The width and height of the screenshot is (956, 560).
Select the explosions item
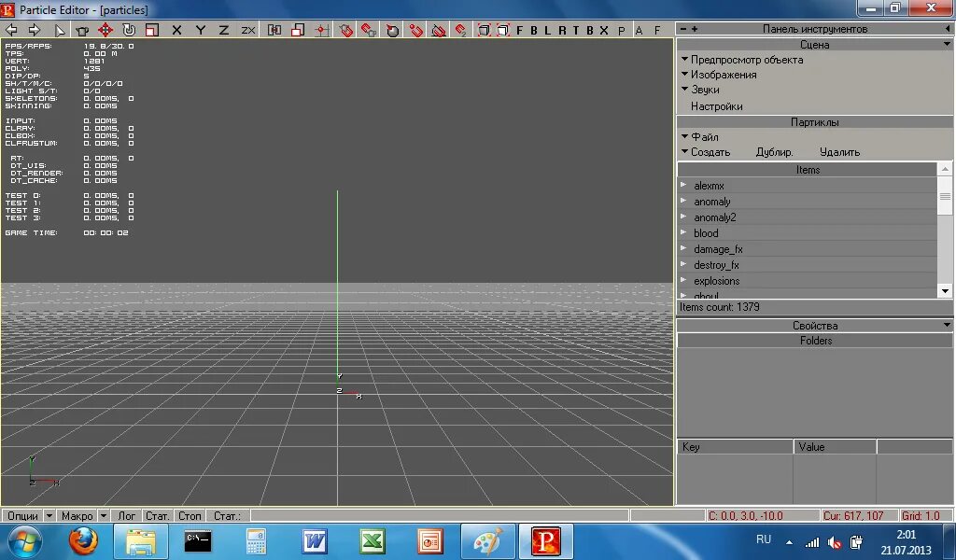(716, 281)
